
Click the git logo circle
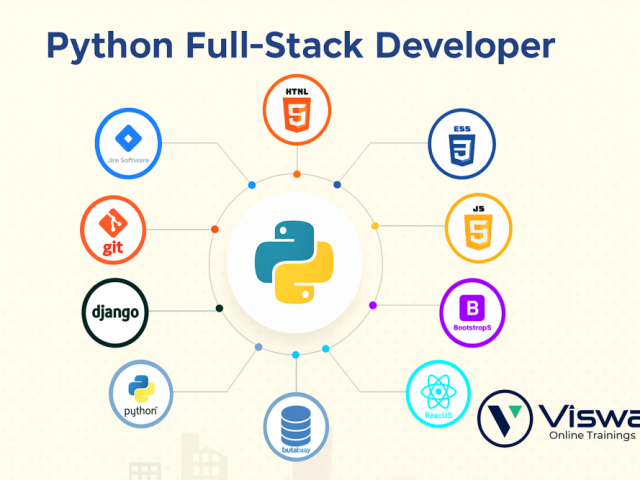pos(113,230)
